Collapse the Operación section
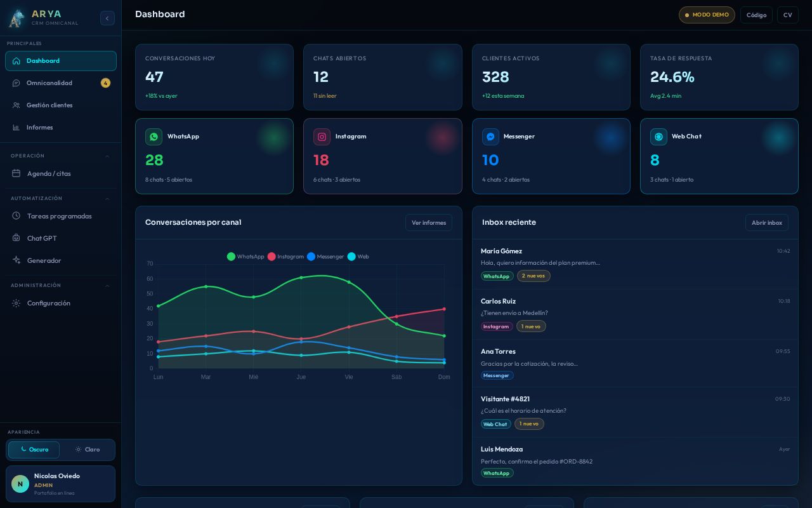The height and width of the screenshot is (508, 812). (x=60, y=156)
